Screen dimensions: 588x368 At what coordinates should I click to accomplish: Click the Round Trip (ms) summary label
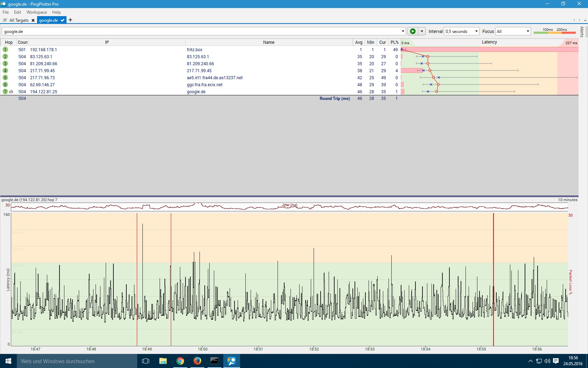[335, 98]
